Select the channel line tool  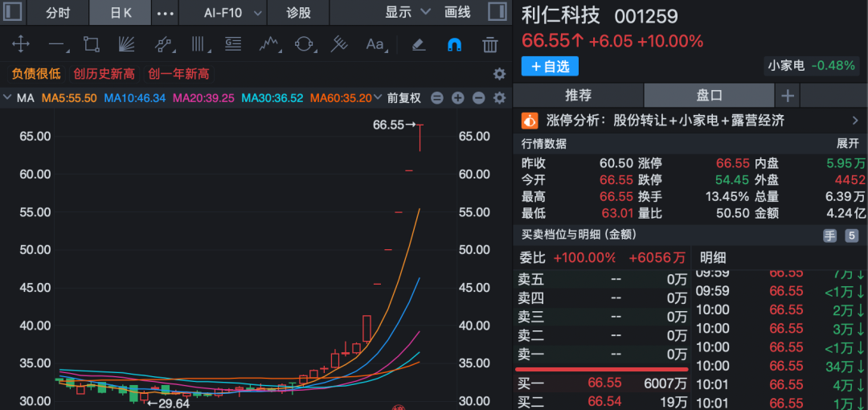coord(162,44)
